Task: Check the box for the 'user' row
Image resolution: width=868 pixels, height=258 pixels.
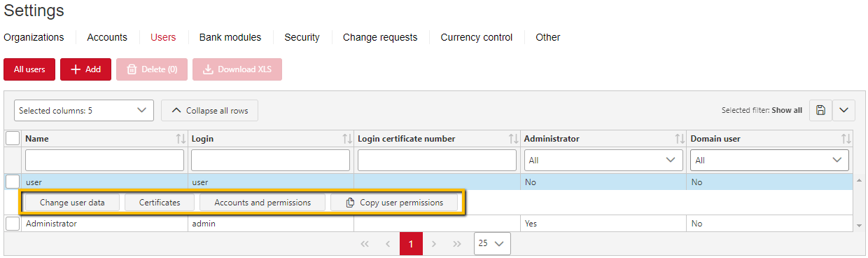Action: click(13, 182)
